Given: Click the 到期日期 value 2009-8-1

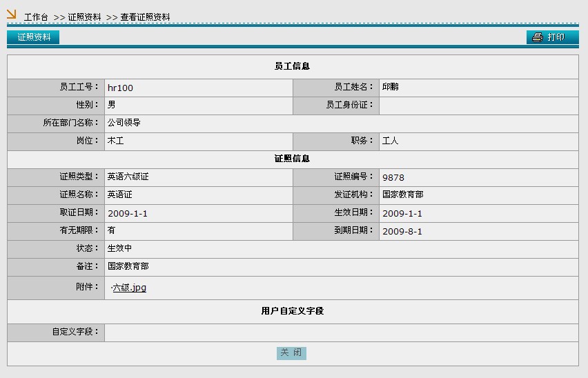Looking at the screenshot, I should tap(402, 231).
